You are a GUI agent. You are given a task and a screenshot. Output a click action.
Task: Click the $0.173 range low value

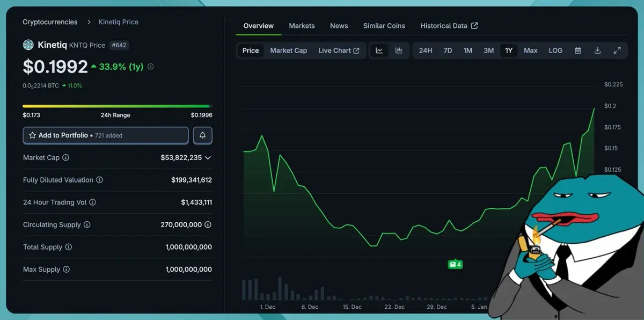[31, 115]
